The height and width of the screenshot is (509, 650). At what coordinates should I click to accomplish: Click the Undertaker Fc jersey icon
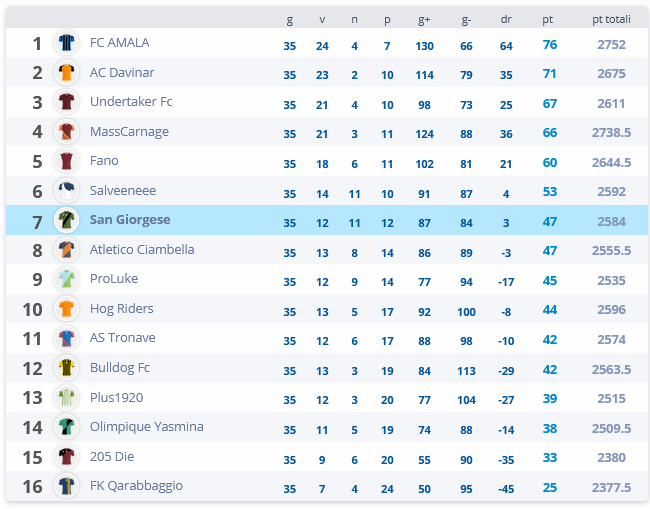pos(66,102)
